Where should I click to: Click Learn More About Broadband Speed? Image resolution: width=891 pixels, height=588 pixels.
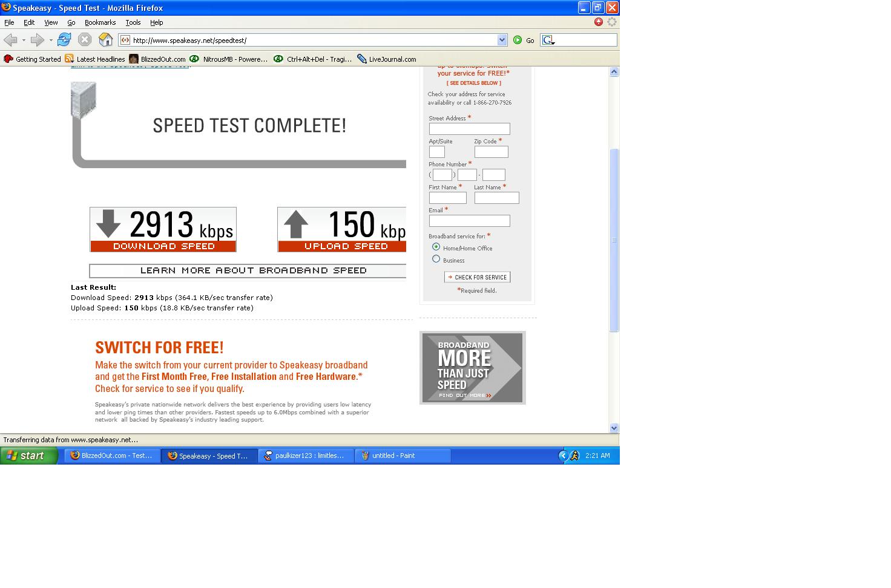(x=248, y=270)
